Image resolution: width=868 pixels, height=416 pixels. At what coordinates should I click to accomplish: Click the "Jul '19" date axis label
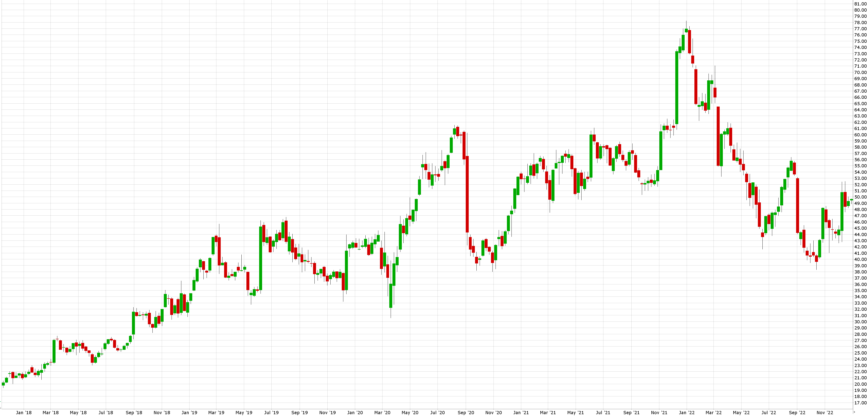[x=271, y=413]
